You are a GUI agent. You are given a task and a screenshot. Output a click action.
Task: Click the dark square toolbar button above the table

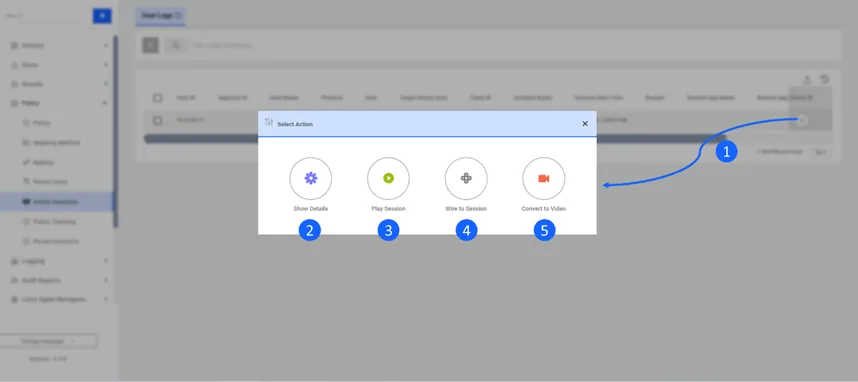151,45
